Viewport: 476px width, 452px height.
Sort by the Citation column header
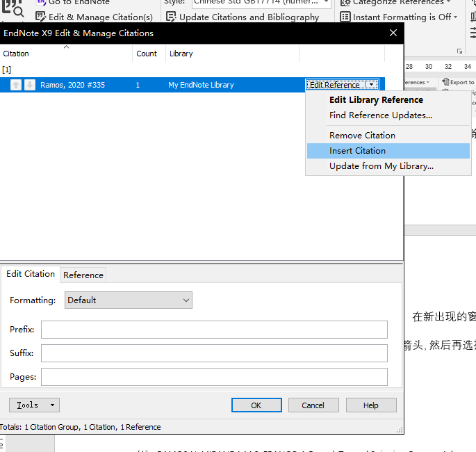coord(66,54)
